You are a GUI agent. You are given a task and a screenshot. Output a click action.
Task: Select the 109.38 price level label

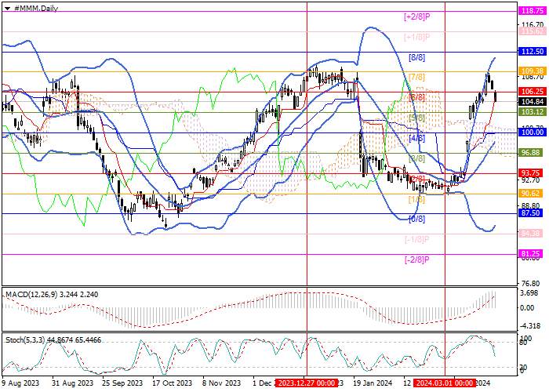[x=533, y=71]
